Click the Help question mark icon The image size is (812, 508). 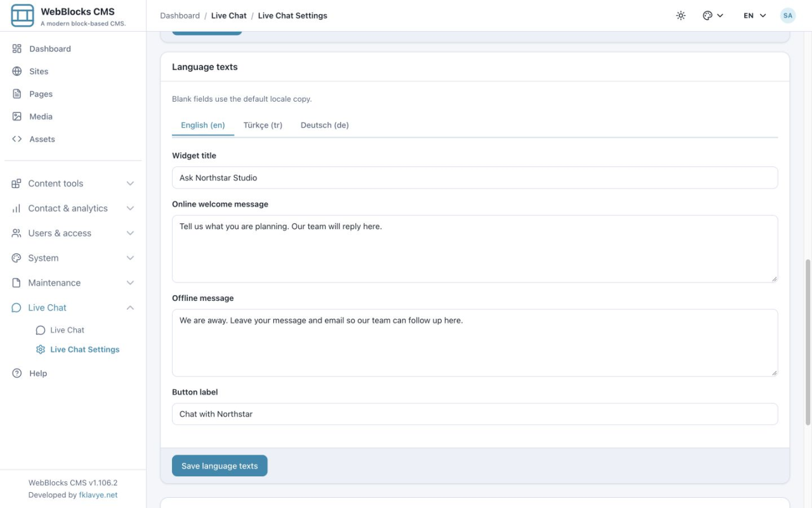click(17, 373)
